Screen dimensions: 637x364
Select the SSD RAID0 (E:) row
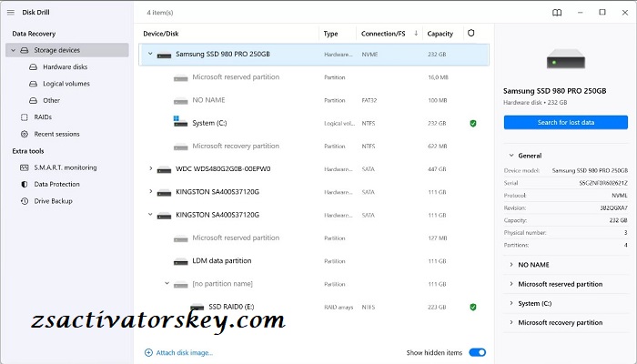314,308
